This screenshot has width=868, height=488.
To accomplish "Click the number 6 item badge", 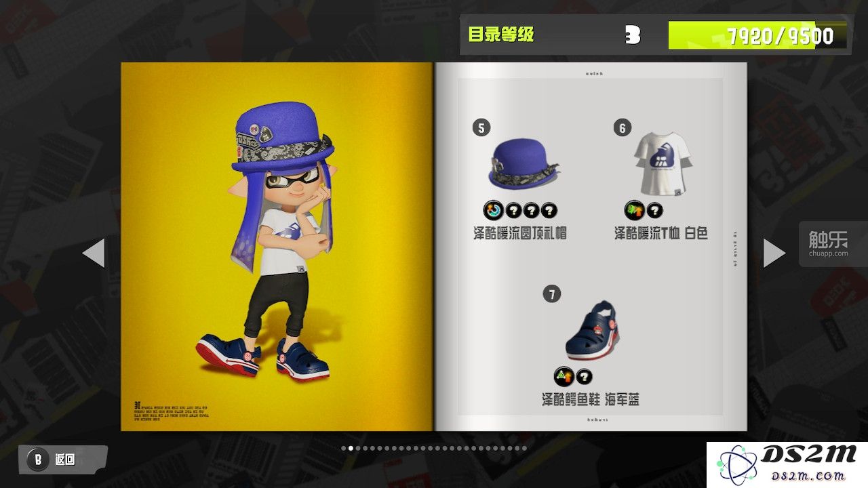I will point(622,127).
